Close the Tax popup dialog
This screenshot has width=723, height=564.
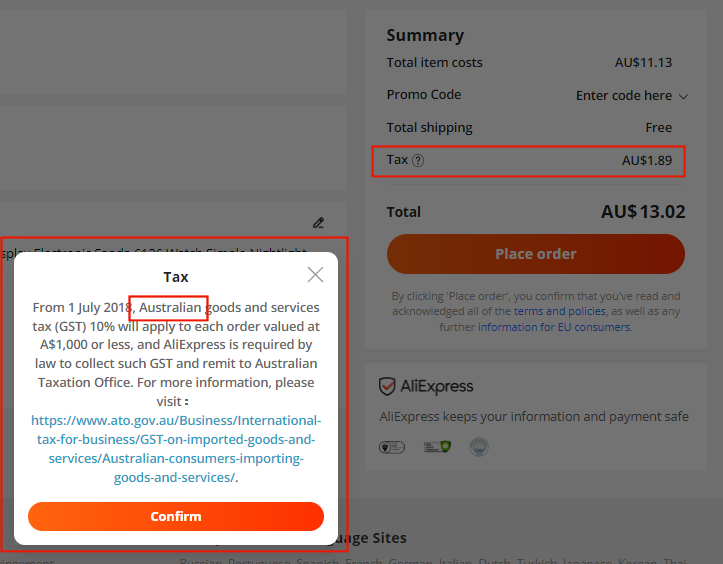coord(315,275)
